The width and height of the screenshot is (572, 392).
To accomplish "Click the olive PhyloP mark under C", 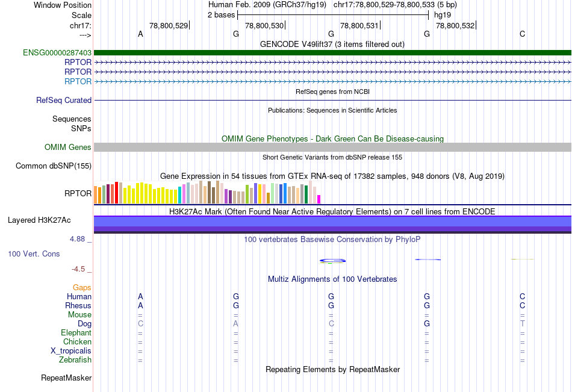I will coord(523,259).
